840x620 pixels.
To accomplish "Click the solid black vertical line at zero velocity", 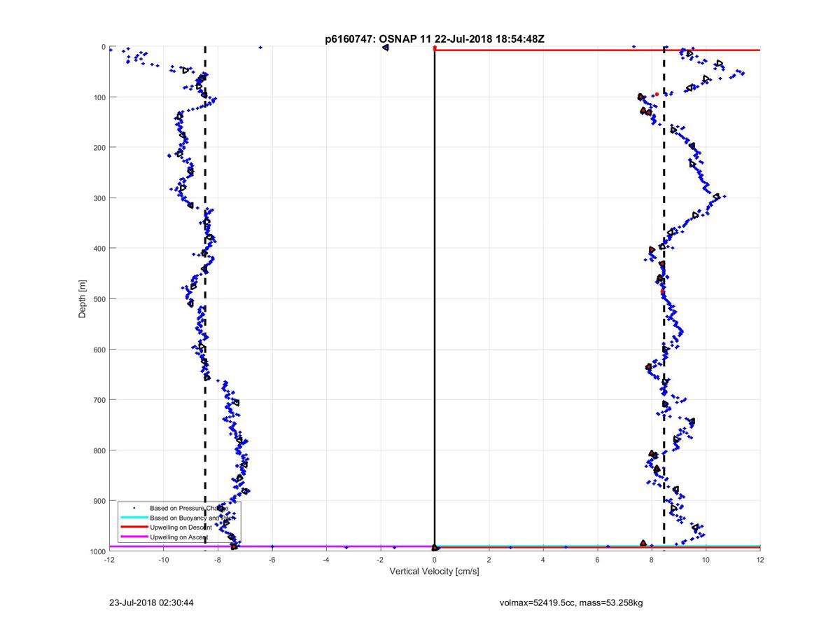I will 435,298.
